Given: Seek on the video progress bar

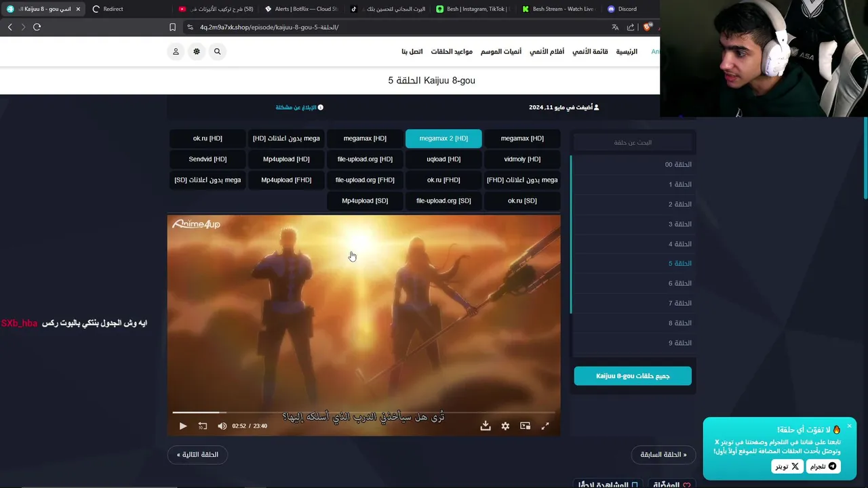Looking at the screenshot, I should [x=363, y=412].
